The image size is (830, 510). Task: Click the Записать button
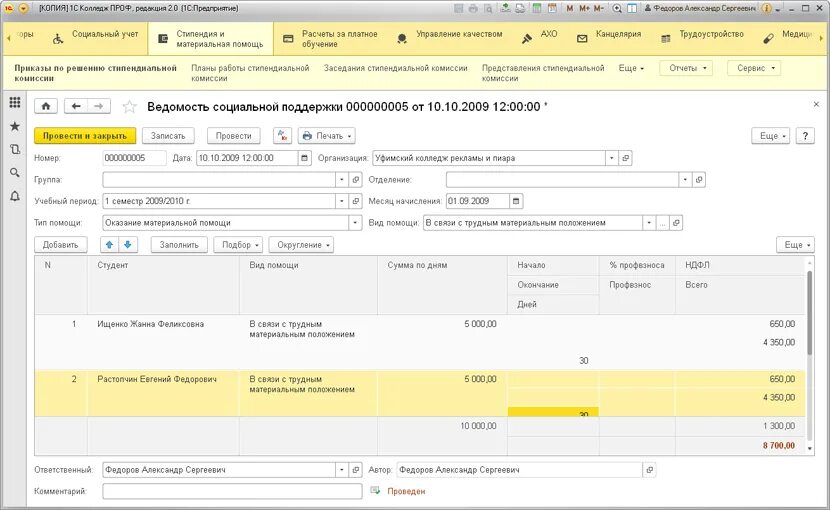point(168,136)
